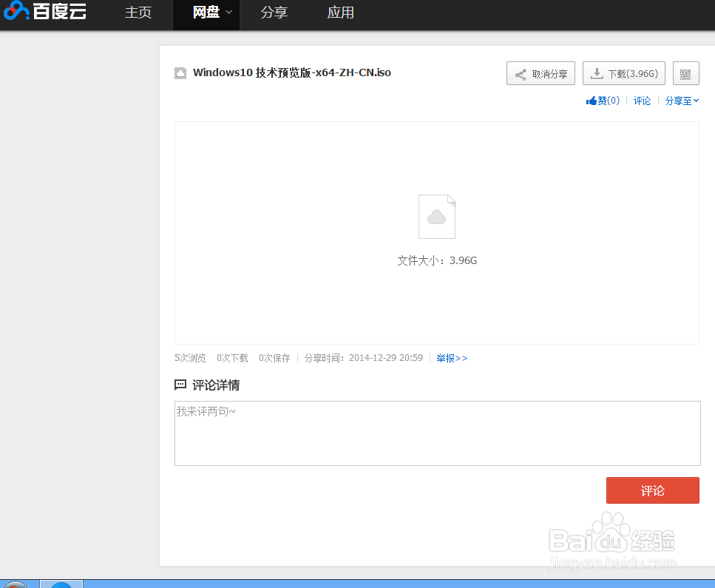
Task: Click the 5次浏览 view count
Action: pos(190,358)
